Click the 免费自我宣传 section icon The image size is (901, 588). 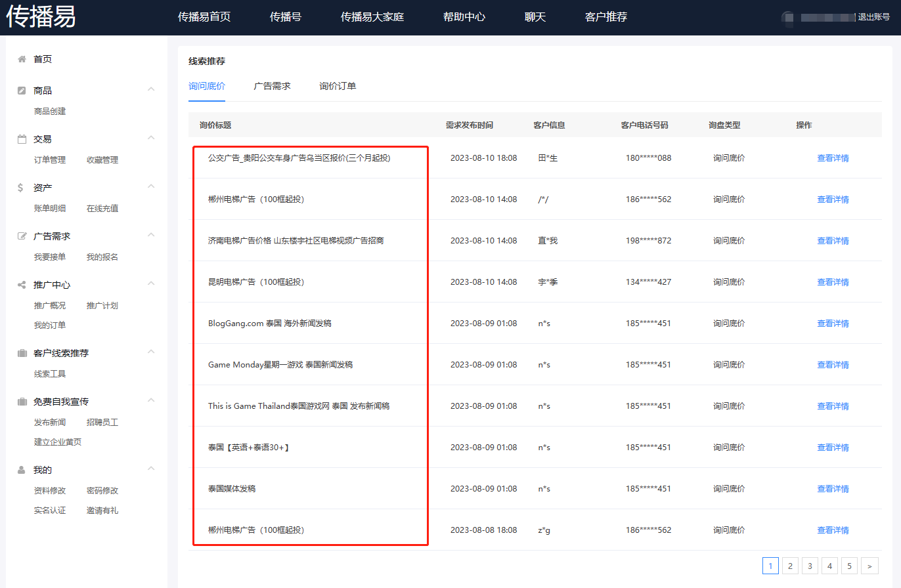point(23,400)
